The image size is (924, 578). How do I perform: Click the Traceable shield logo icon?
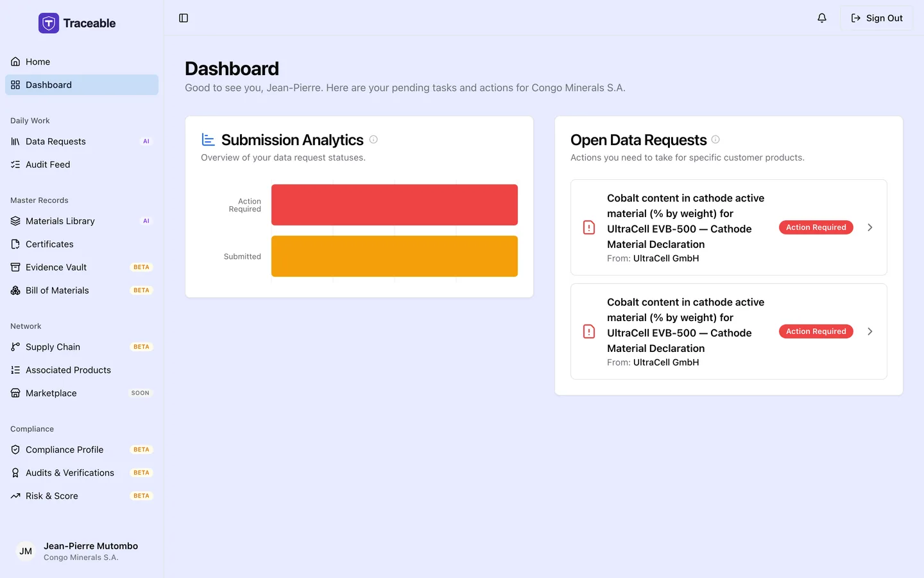click(x=49, y=23)
